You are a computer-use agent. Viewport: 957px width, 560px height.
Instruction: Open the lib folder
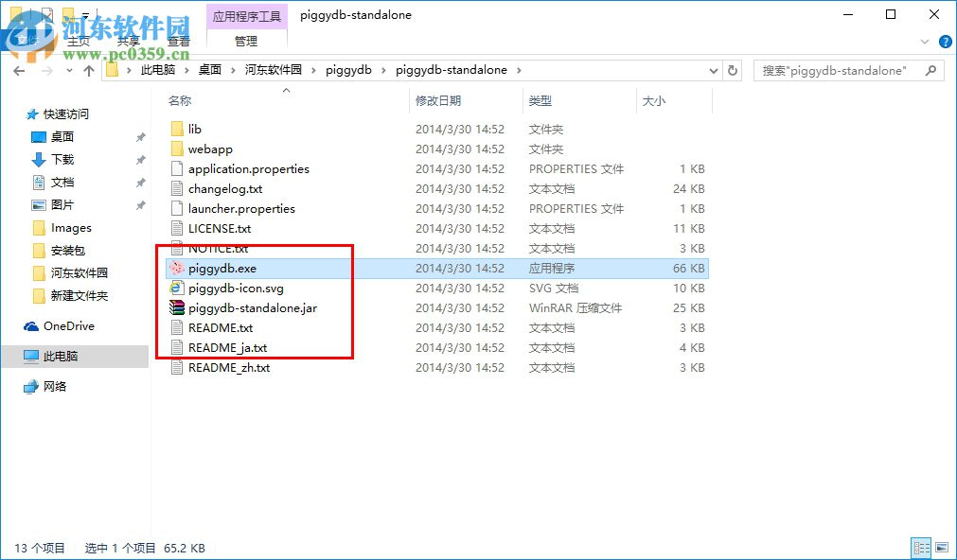194,129
